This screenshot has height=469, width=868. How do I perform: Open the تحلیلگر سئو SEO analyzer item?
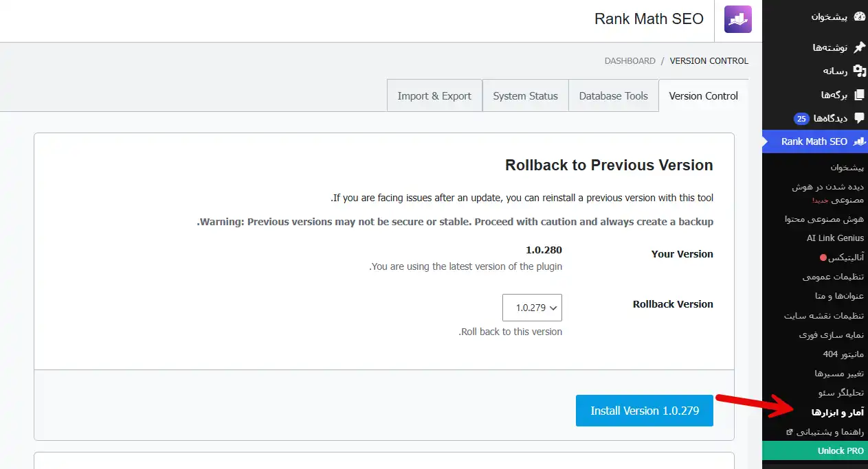[x=841, y=393]
